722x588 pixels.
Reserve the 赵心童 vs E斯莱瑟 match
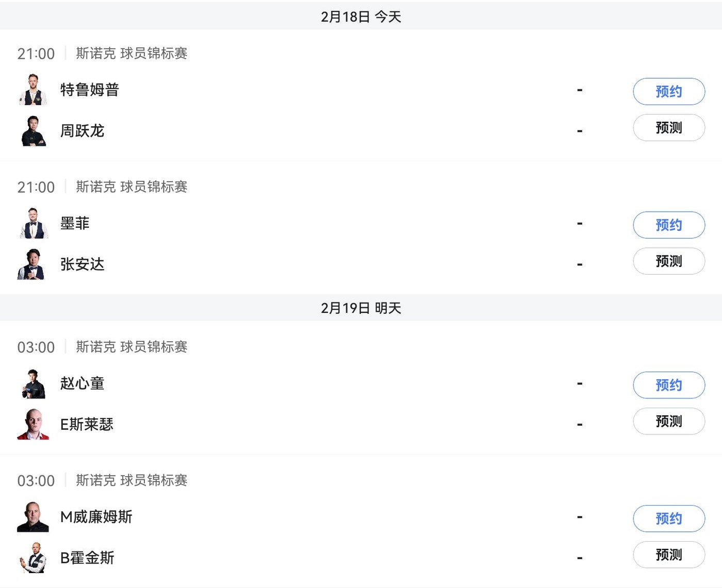click(x=668, y=385)
